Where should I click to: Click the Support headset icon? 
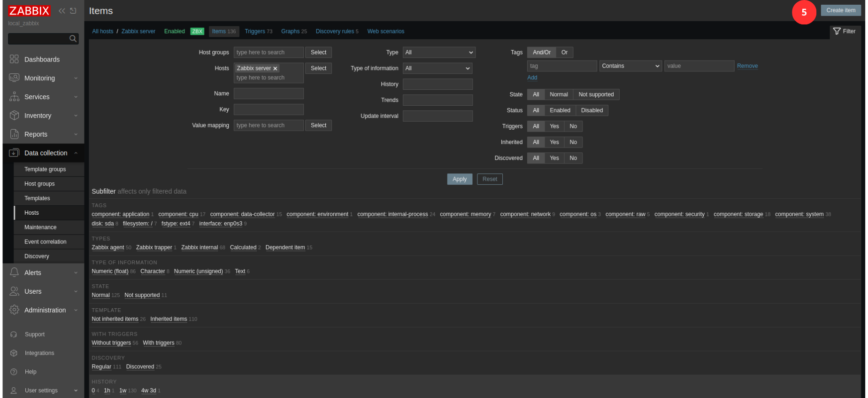[14, 335]
